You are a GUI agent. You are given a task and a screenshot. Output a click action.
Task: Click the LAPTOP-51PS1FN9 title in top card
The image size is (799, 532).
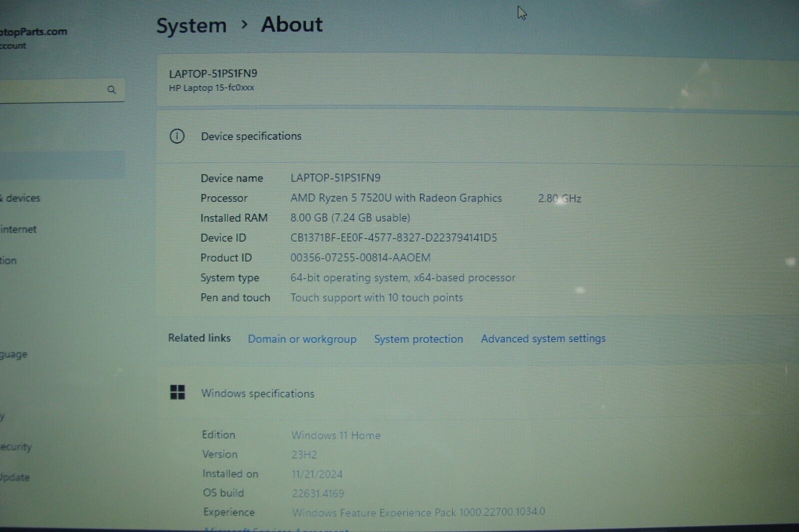tap(213, 74)
